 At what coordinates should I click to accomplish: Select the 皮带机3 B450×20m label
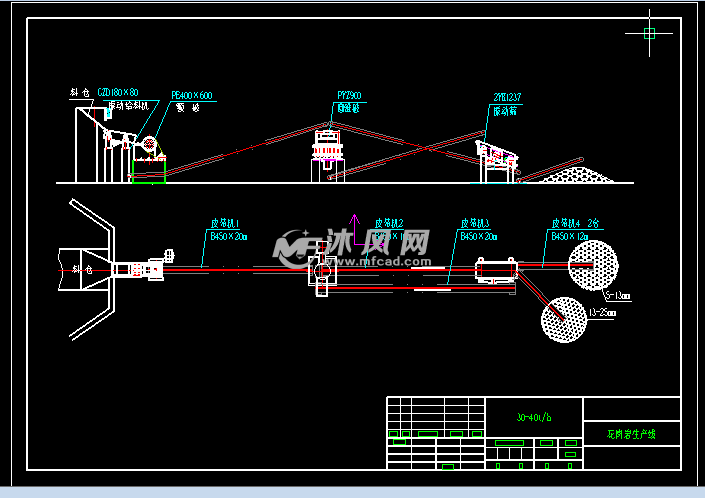click(x=478, y=230)
